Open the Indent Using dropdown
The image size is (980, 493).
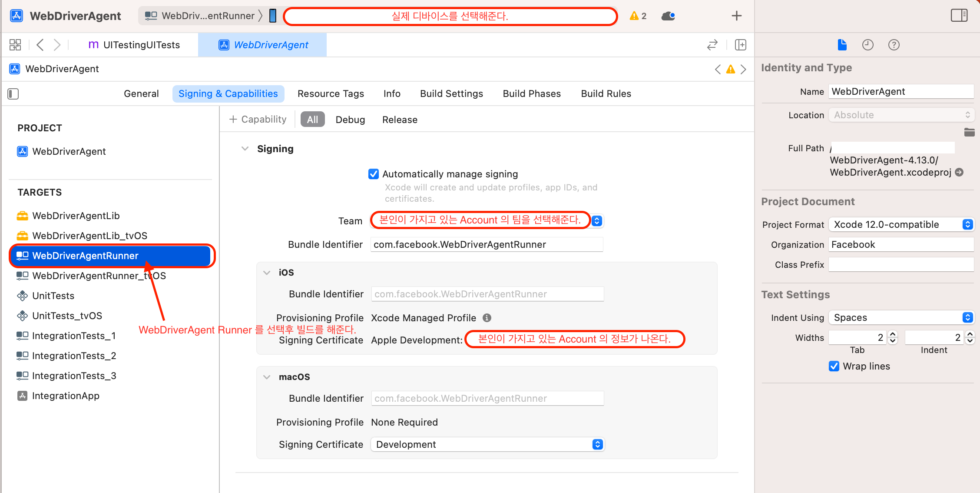901,317
